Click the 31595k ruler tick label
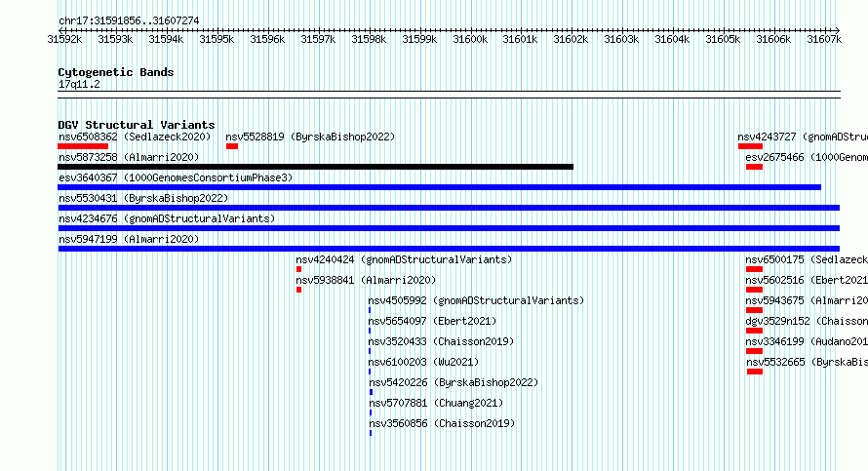868x471 pixels. (217, 39)
